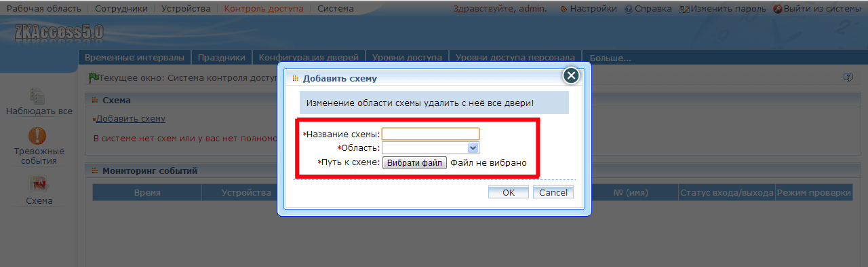Switch to Временные интервалы tab
868x267 pixels.
(135, 58)
